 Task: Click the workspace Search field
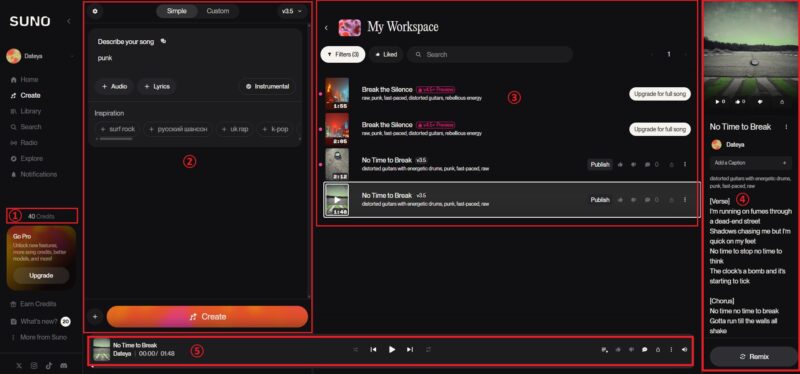click(490, 55)
